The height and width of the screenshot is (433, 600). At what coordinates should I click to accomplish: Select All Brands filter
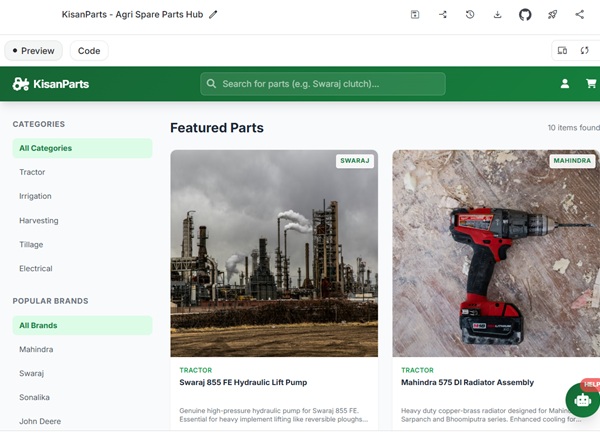[82, 325]
